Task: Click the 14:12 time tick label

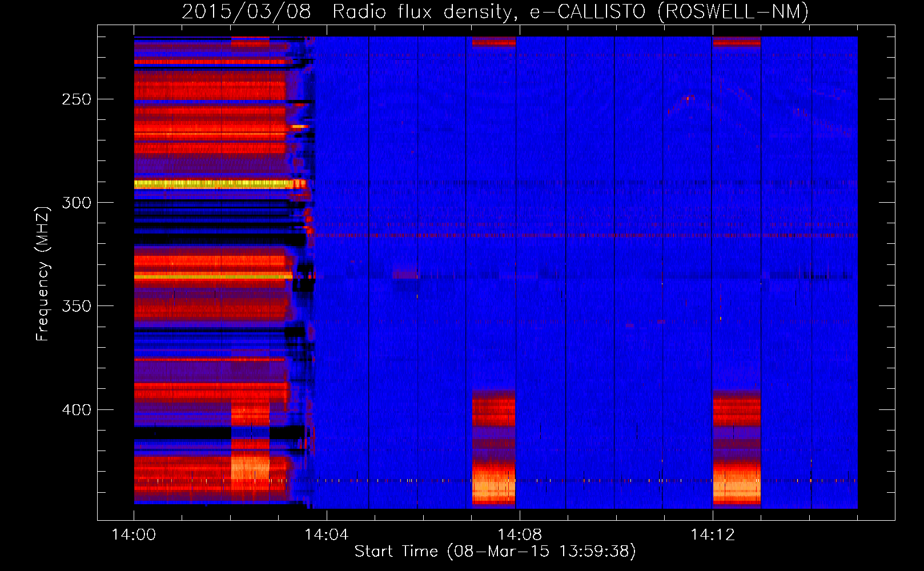Action: (x=713, y=534)
